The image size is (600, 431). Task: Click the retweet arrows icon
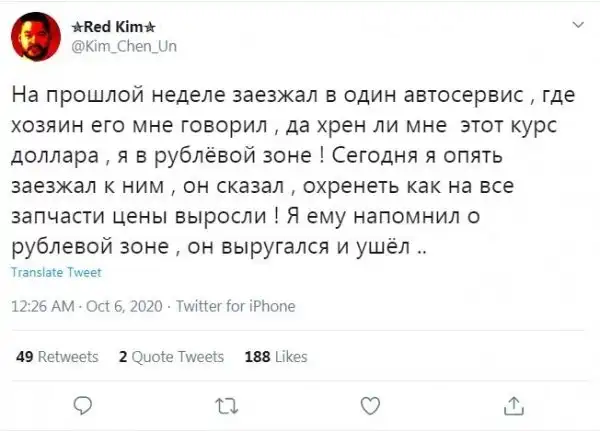click(225, 404)
